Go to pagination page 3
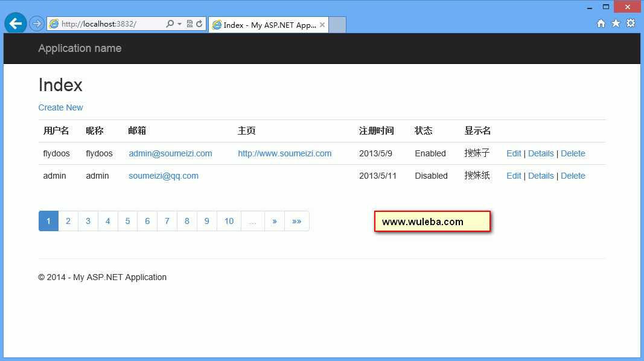The image size is (644, 361). pos(88,221)
